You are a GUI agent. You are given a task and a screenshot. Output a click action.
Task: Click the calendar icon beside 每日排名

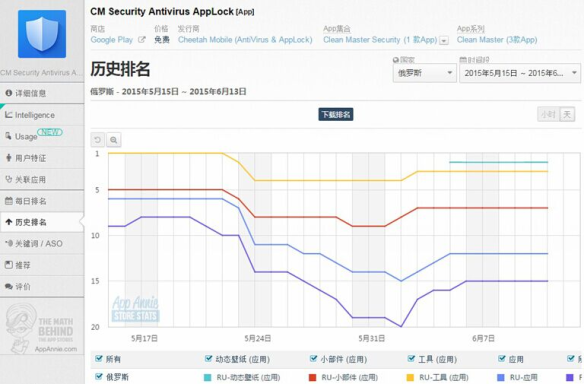tap(9, 201)
